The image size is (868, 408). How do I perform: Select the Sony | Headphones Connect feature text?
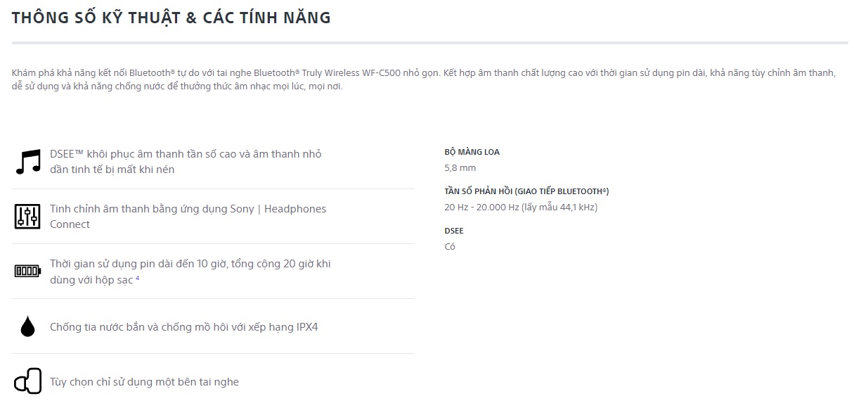pos(188,216)
